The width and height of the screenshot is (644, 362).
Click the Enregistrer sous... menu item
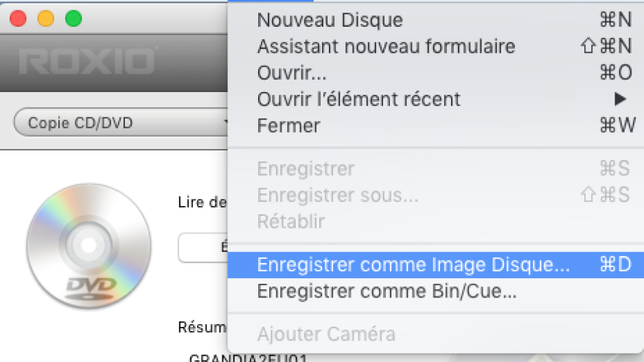tap(436, 195)
